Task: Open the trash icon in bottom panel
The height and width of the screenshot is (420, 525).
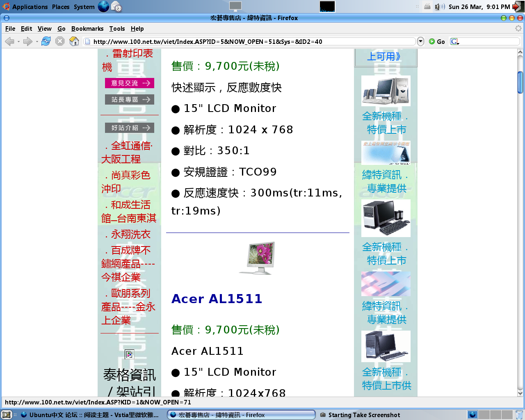Action: [x=519, y=415]
